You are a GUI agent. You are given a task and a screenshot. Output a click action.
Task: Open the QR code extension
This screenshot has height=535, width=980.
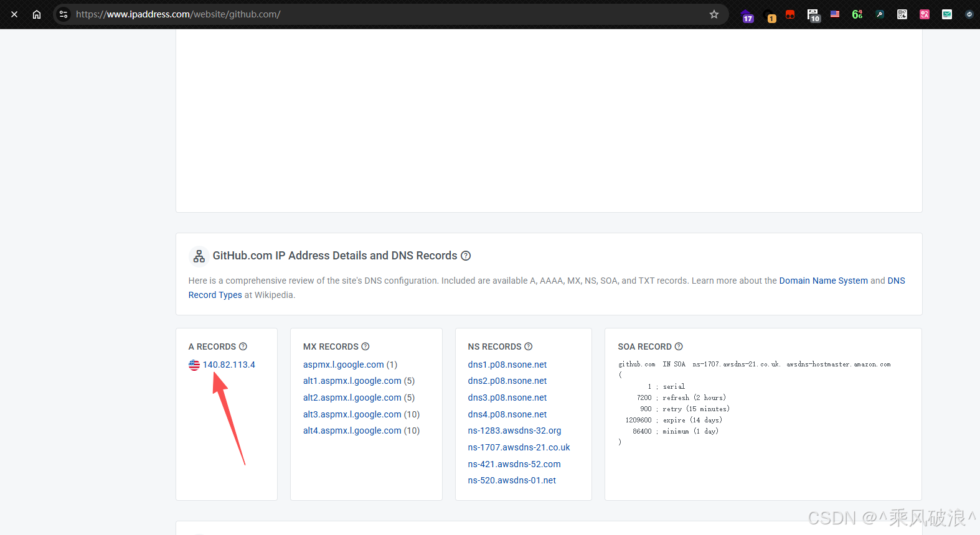pyautogui.click(x=902, y=14)
